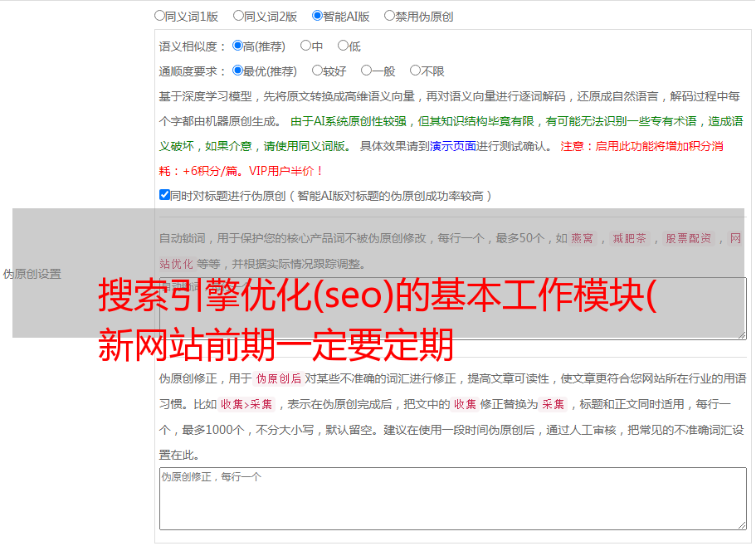Select the 同义词1版 radio option
The width and height of the screenshot is (756, 546).
coord(160,16)
